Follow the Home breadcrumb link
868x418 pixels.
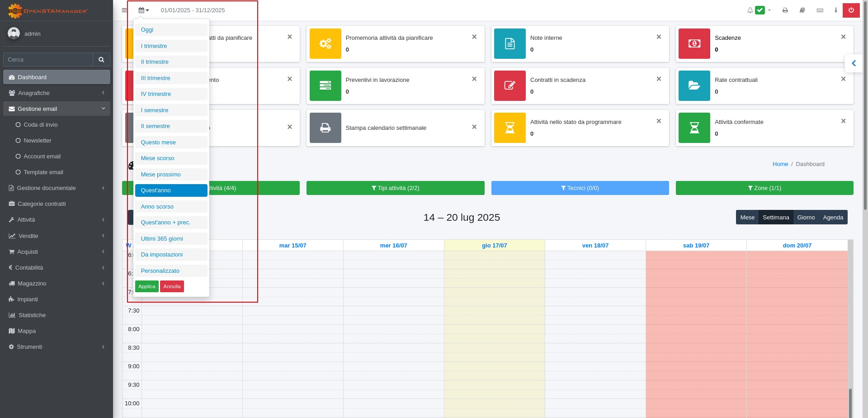[780, 164]
